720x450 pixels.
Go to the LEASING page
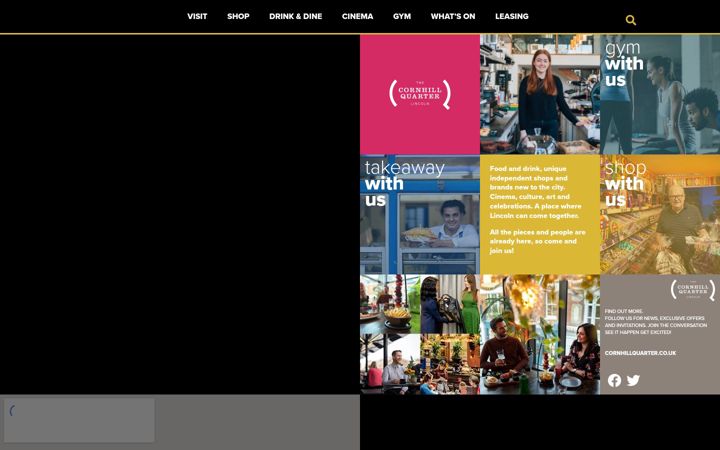512,16
